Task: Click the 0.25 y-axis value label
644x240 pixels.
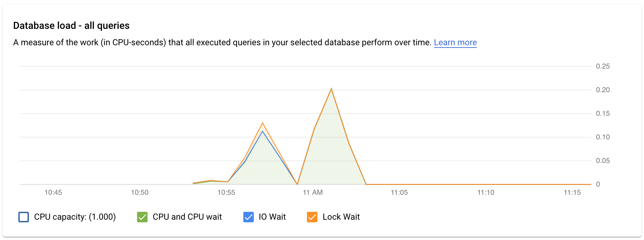Action: pos(603,66)
